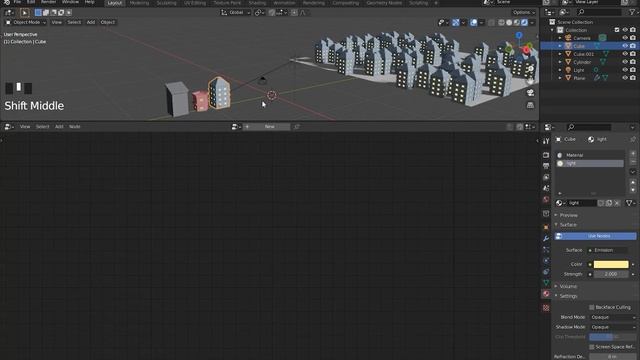This screenshot has height=360, width=640.
Task: Click the perspective/orthographic grid icon in viewport
Action: pos(530,105)
